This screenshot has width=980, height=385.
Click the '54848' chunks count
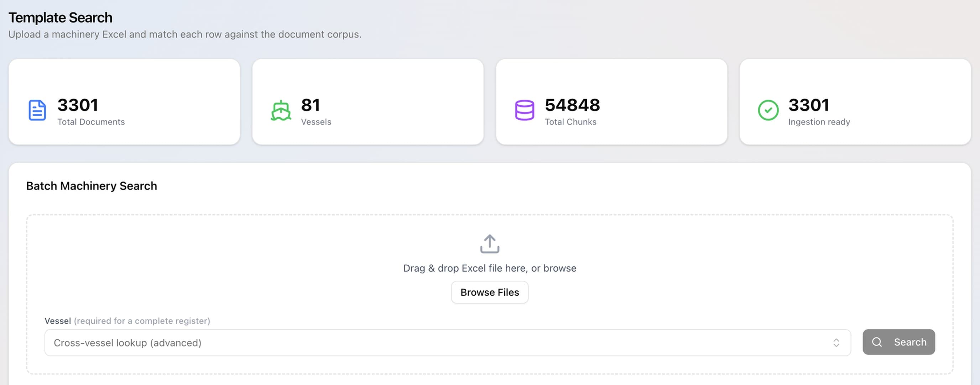tap(572, 105)
